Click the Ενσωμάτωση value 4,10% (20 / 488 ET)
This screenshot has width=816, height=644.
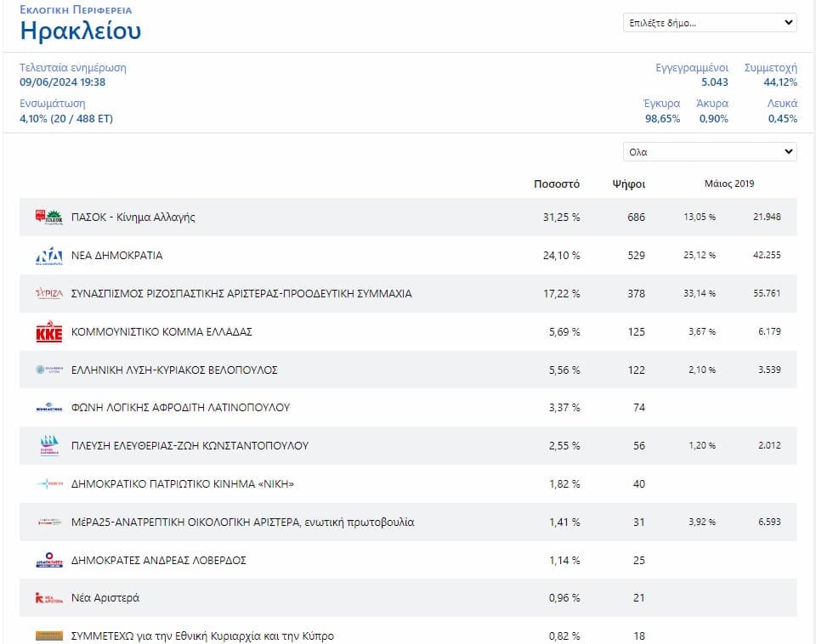click(66, 119)
